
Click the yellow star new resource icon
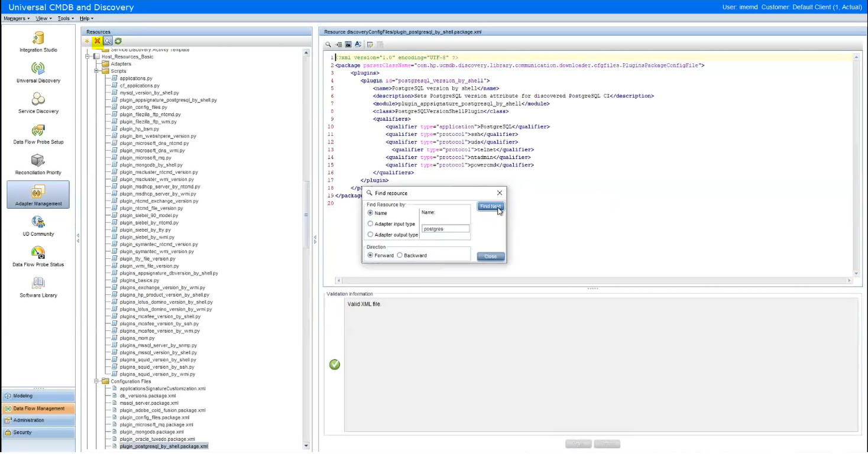[87, 41]
